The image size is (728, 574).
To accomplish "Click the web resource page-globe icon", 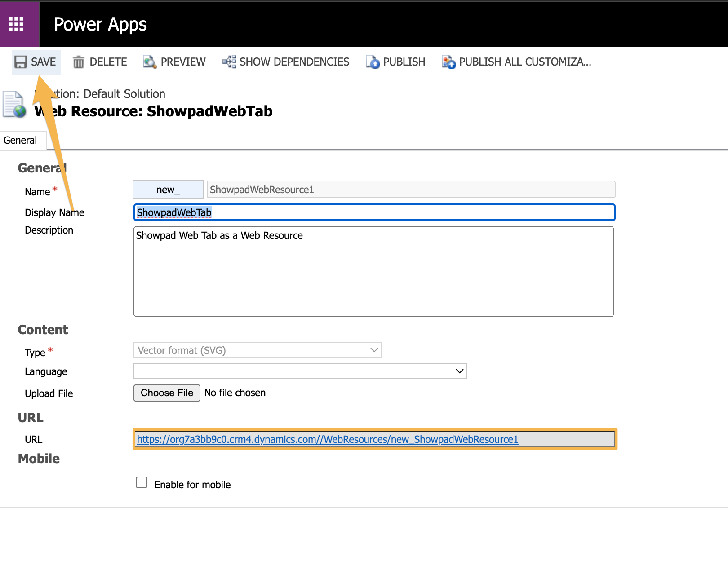I will point(14,104).
